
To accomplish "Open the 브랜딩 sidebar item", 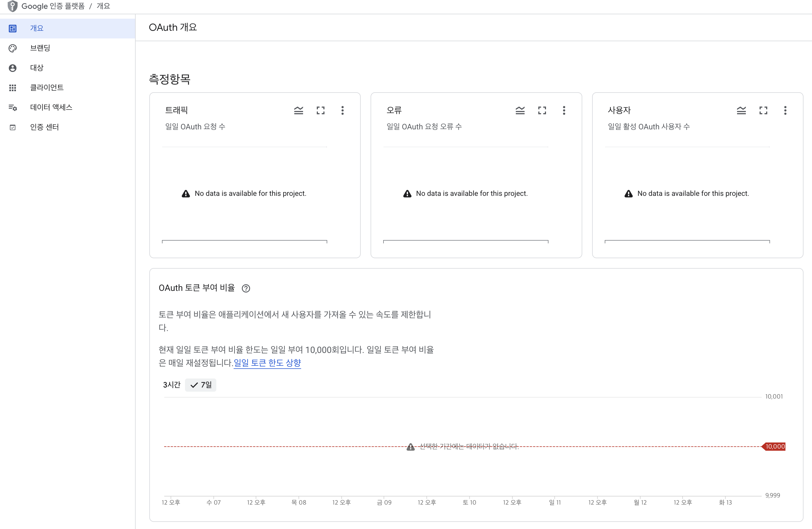I will click(68, 48).
